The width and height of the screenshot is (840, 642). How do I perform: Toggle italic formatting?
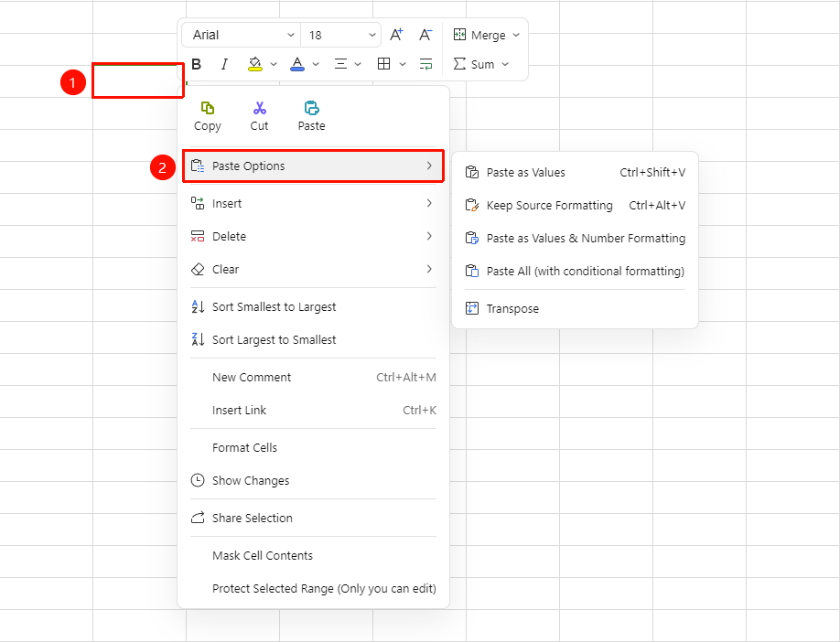224,64
